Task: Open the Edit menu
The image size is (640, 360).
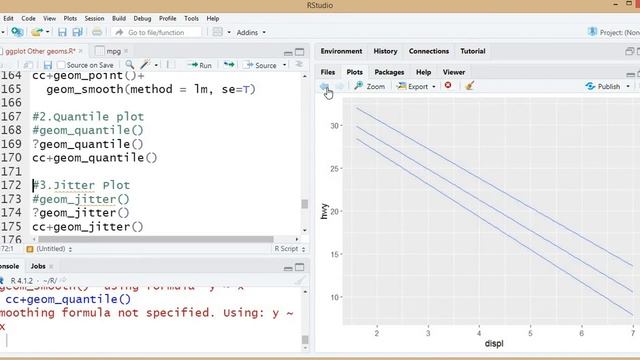Action: click(8, 18)
